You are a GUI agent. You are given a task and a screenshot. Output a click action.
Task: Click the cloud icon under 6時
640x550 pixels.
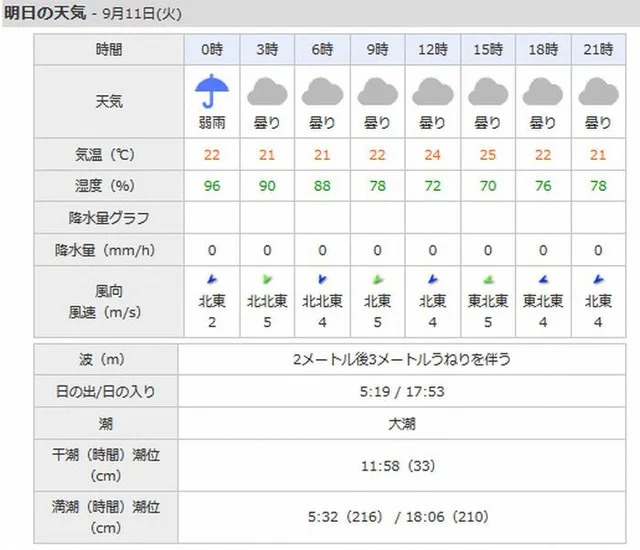click(322, 91)
